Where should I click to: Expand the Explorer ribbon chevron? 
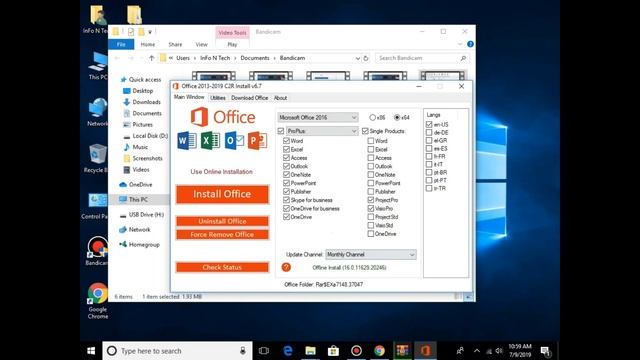pyautogui.click(x=460, y=44)
